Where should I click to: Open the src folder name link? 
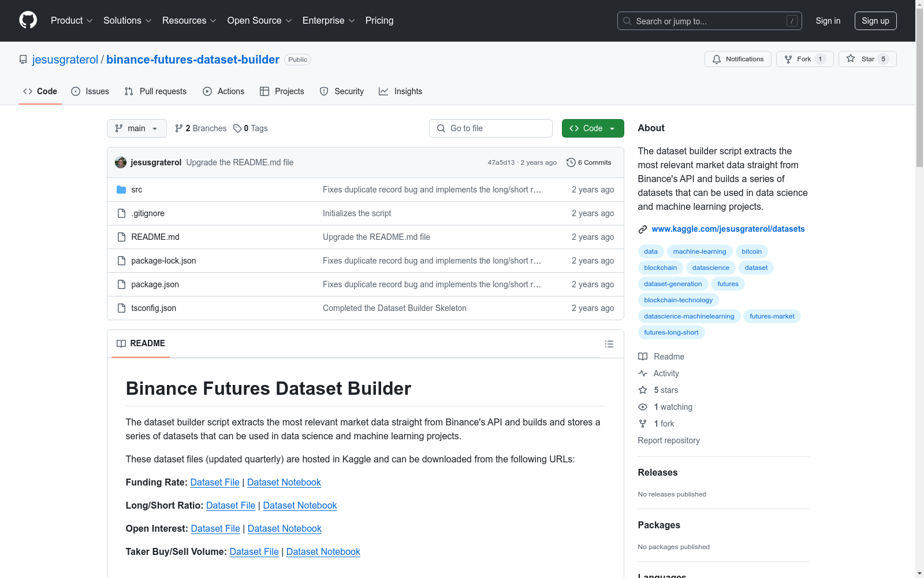137,190
